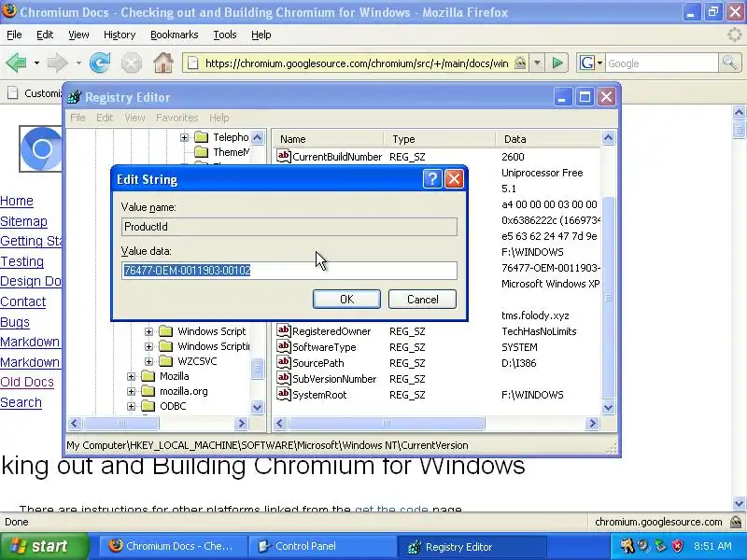Expand the WZCSVC registry key
The height and width of the screenshot is (560, 747).
[148, 361]
